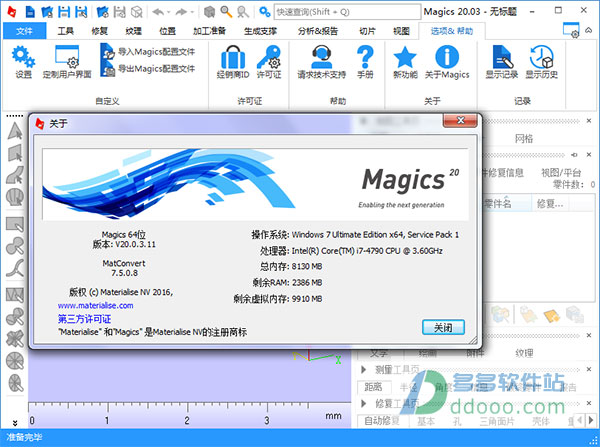The height and width of the screenshot is (447, 600).
Task: Open 许可证 license key icon
Action: pyautogui.click(x=269, y=62)
